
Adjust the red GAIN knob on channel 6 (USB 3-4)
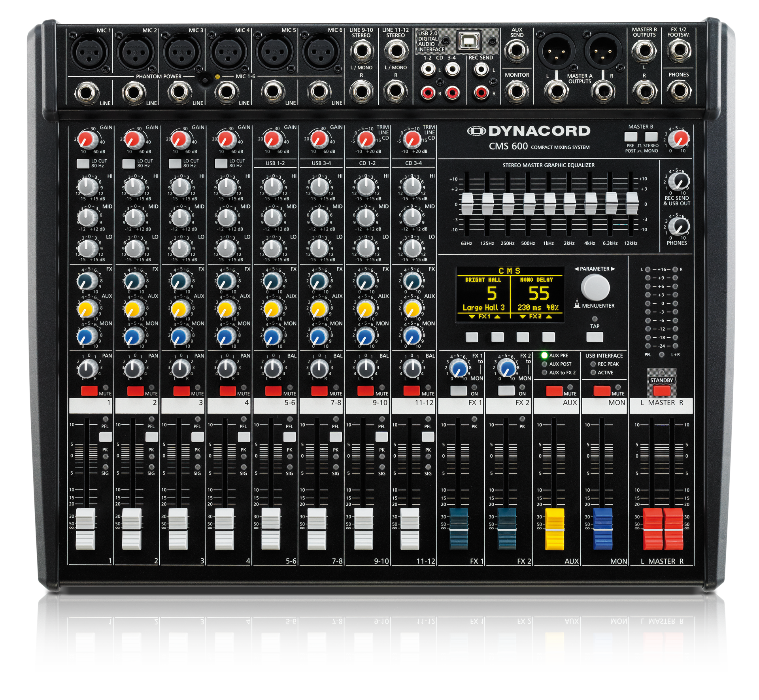point(319,139)
